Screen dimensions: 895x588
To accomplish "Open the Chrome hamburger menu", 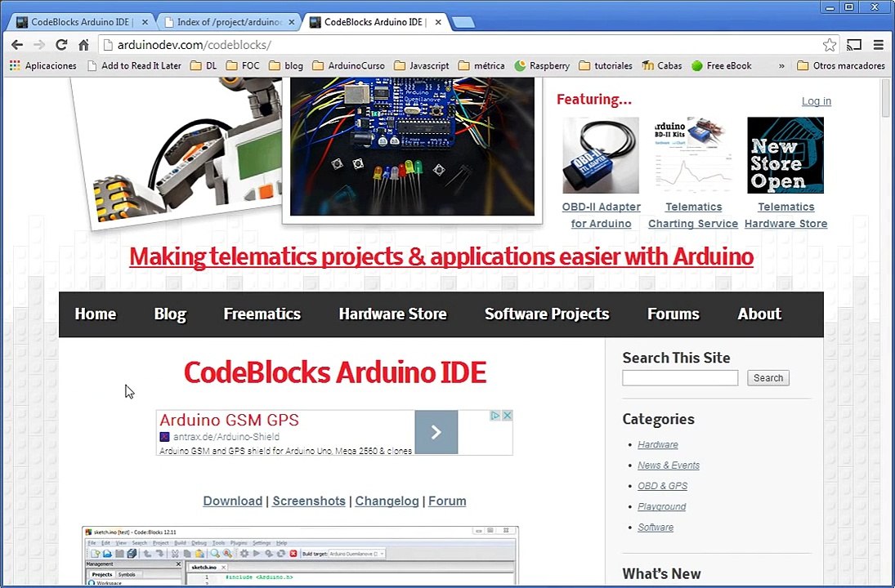I will [x=879, y=44].
